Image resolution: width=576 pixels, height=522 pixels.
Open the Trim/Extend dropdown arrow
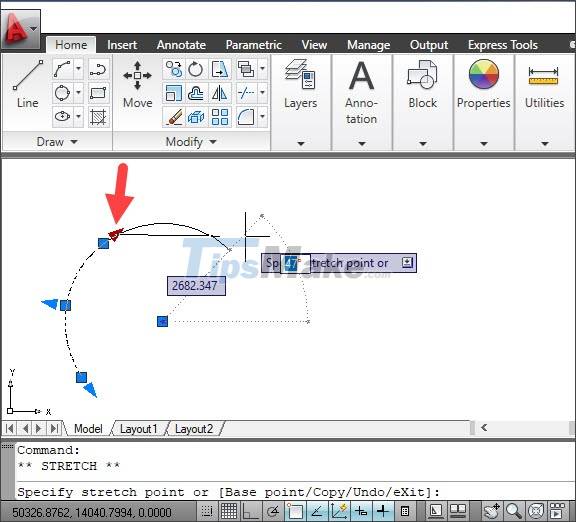point(262,92)
